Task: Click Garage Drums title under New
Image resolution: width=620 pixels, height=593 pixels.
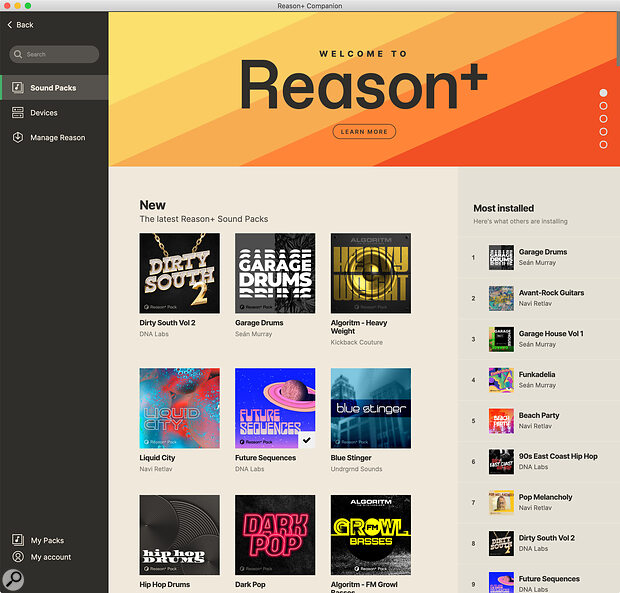Action: pos(259,323)
